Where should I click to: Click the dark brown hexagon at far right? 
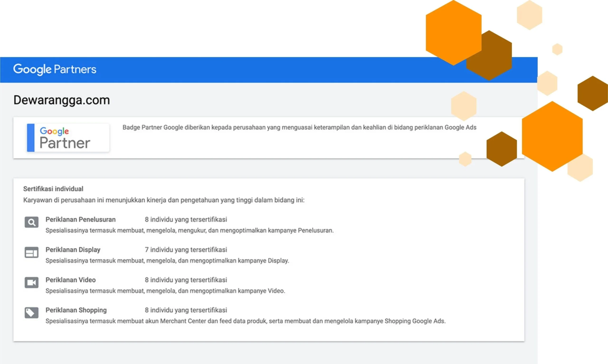[593, 94]
